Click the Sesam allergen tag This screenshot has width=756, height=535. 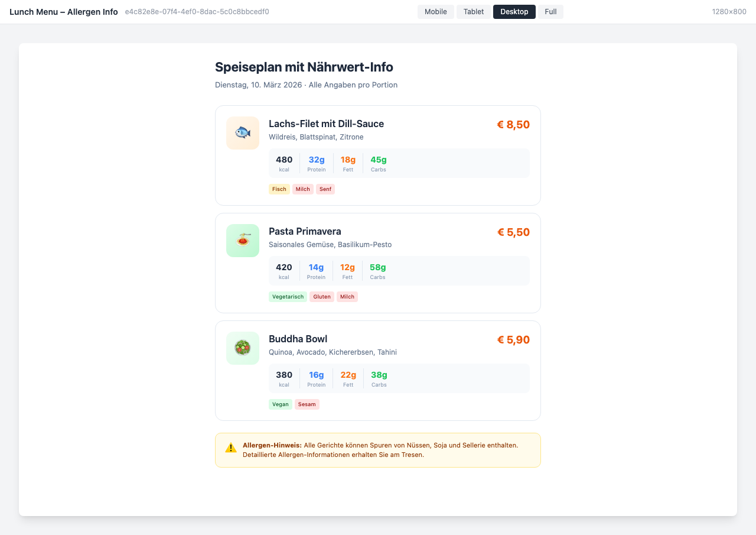tap(307, 404)
